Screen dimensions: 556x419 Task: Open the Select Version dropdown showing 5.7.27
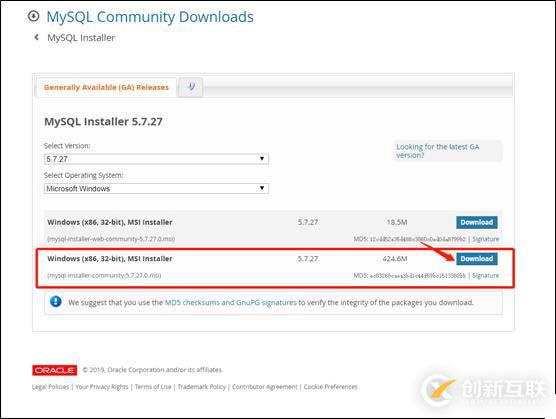tap(156, 159)
